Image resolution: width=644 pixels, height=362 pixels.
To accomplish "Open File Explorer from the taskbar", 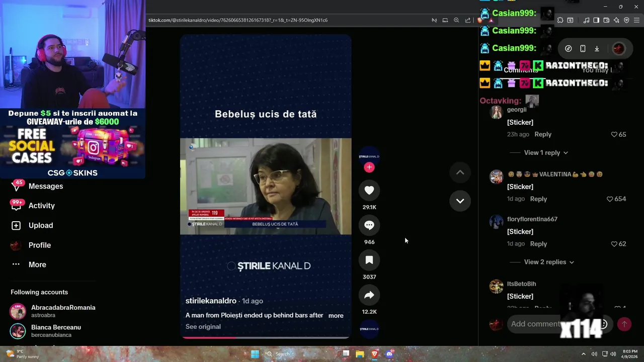I will [x=360, y=354].
